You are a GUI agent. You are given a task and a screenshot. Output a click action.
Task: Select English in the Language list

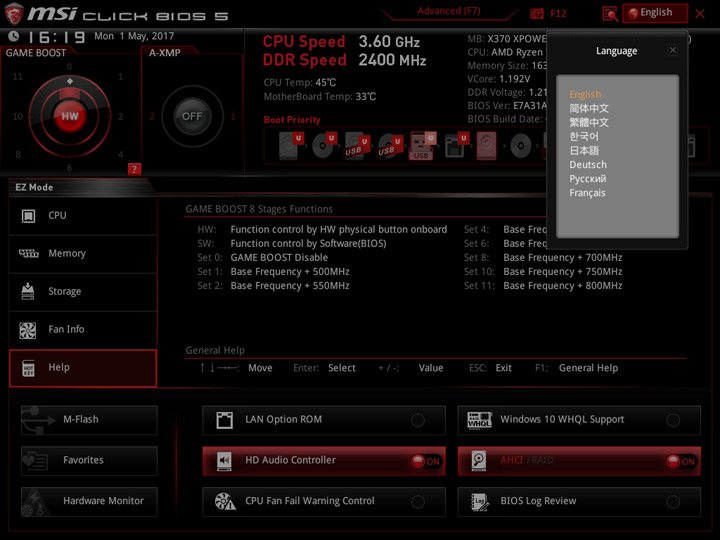[585, 94]
